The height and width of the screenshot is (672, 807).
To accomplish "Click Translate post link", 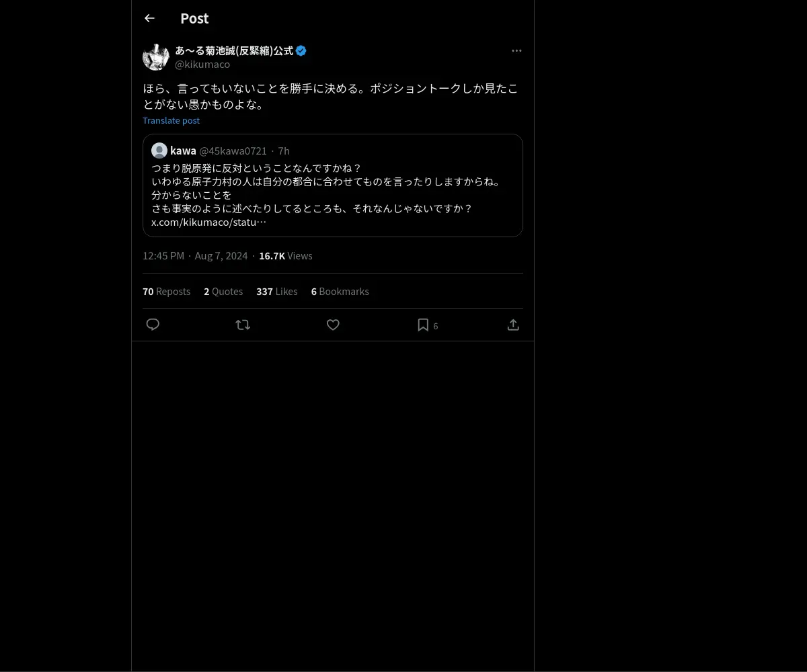I will pos(171,120).
